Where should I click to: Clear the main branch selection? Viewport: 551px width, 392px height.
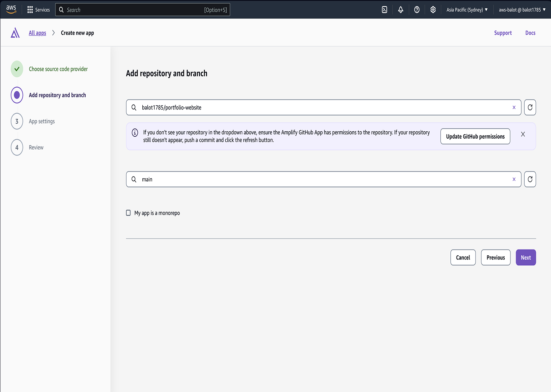click(x=514, y=180)
